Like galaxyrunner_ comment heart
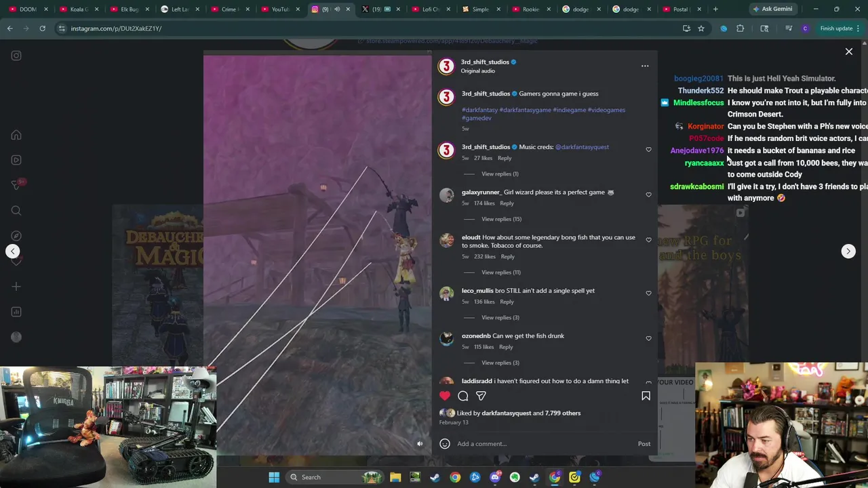This screenshot has width=868, height=488. [648, 195]
